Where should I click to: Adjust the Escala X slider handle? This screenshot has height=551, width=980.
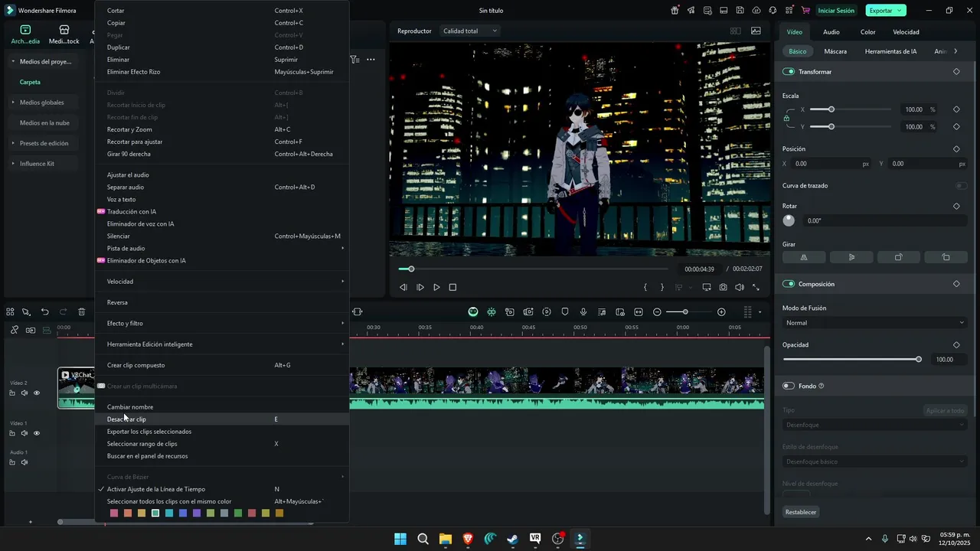831,109
